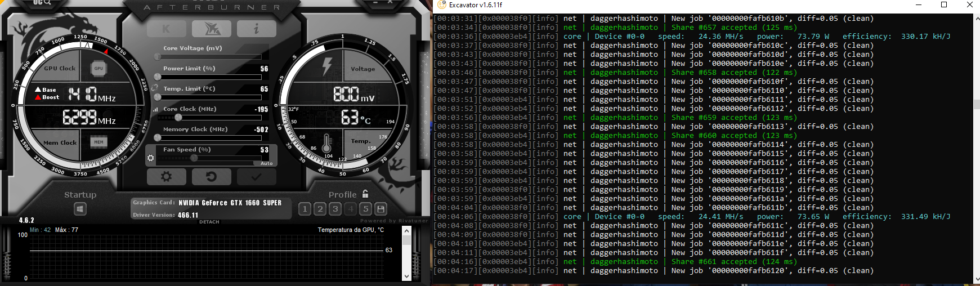This screenshot has height=286, width=980.
Task: Click the Temp. Limit slider handle
Action: coord(158,97)
